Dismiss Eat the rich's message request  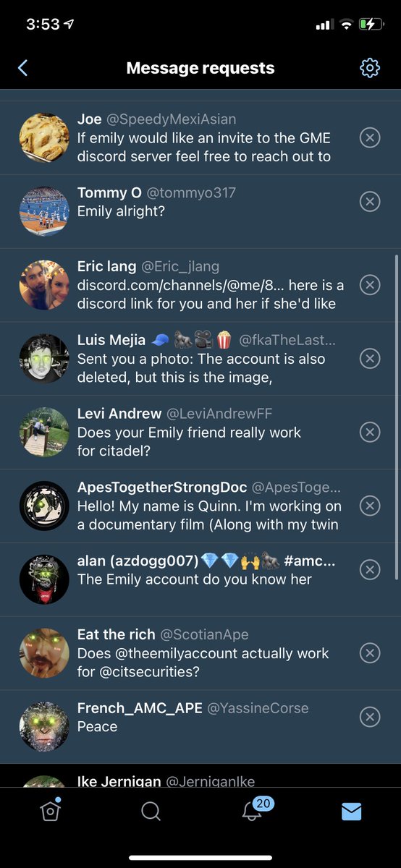(370, 653)
